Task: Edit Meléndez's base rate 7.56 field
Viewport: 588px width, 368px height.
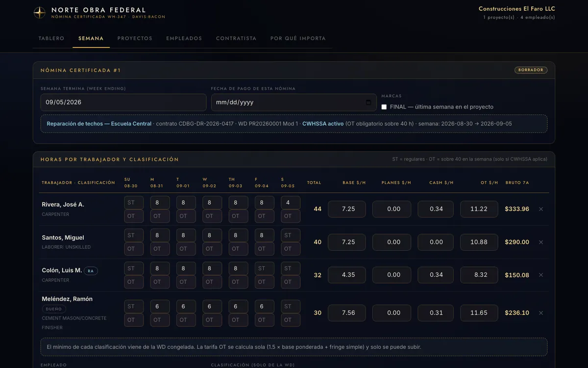Action: coord(347,313)
